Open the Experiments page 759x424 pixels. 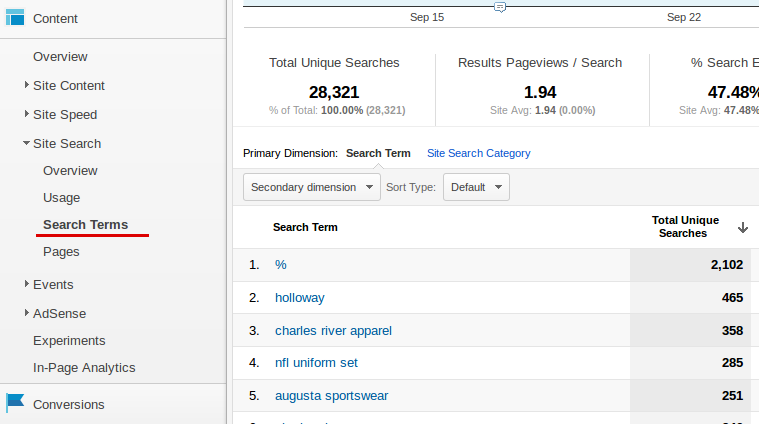point(69,340)
